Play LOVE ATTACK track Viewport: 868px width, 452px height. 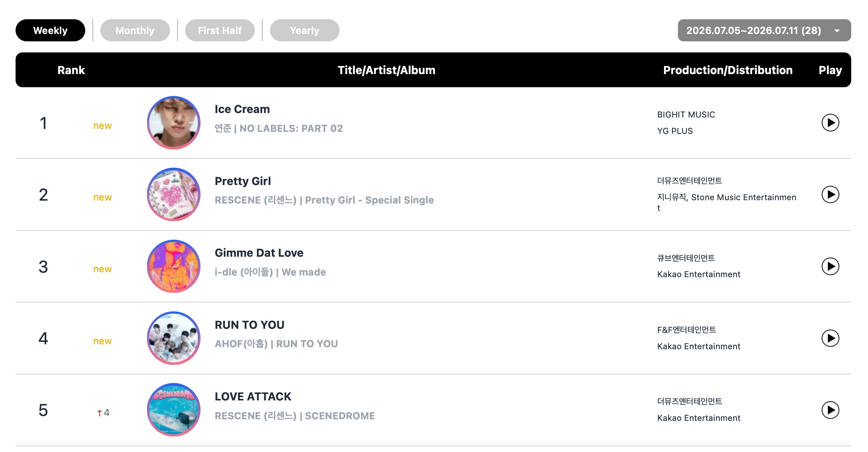pos(830,410)
